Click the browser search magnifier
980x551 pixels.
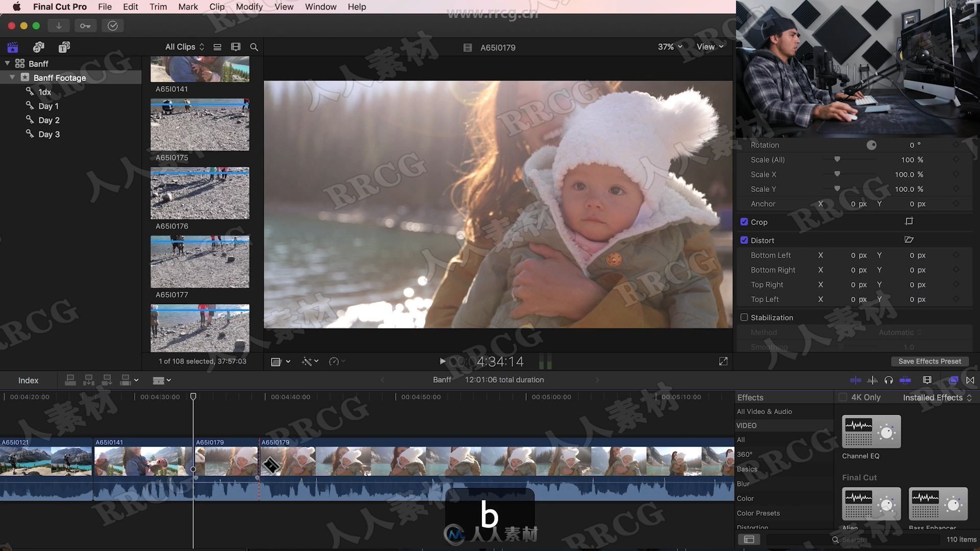tap(254, 47)
